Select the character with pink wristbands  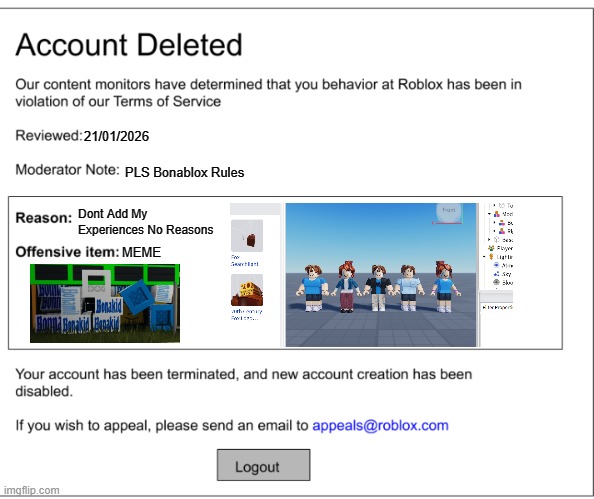click(x=444, y=287)
